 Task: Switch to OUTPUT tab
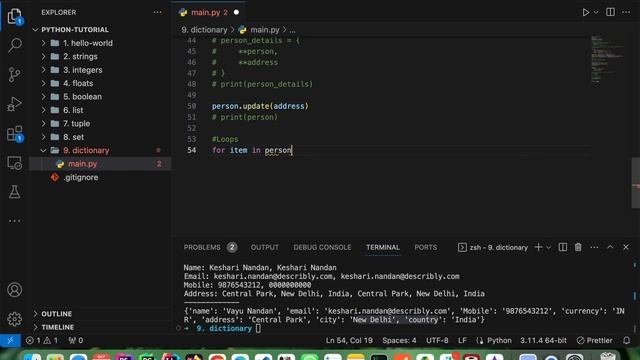pyautogui.click(x=264, y=247)
